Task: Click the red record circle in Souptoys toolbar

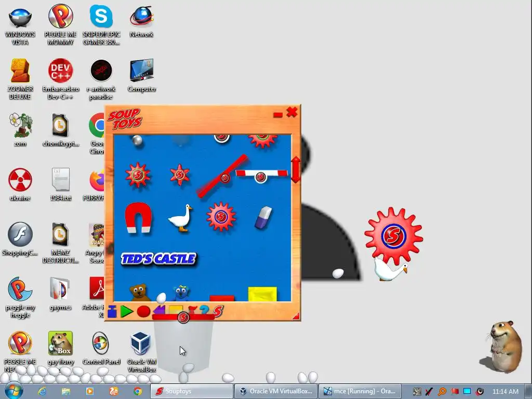Action: coord(143,312)
